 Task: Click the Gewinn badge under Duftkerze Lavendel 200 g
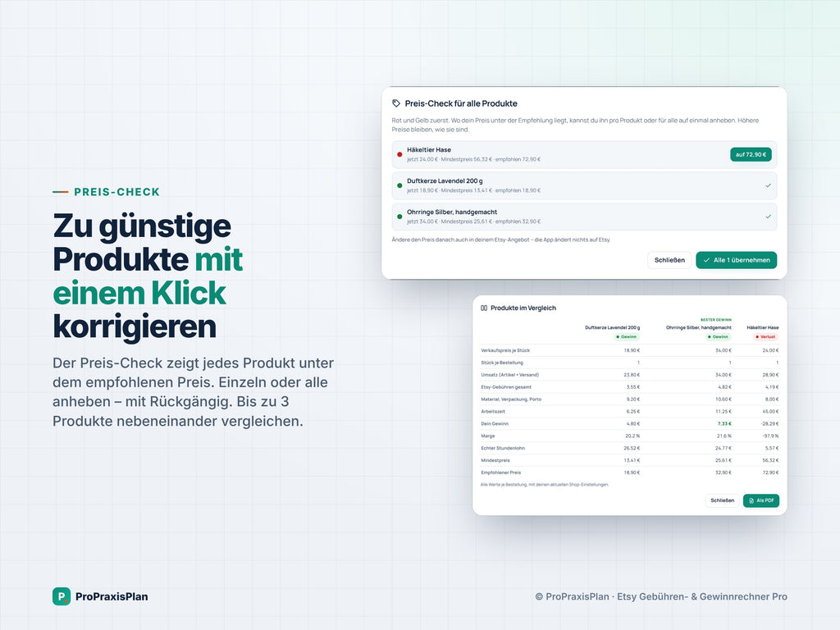point(626,337)
